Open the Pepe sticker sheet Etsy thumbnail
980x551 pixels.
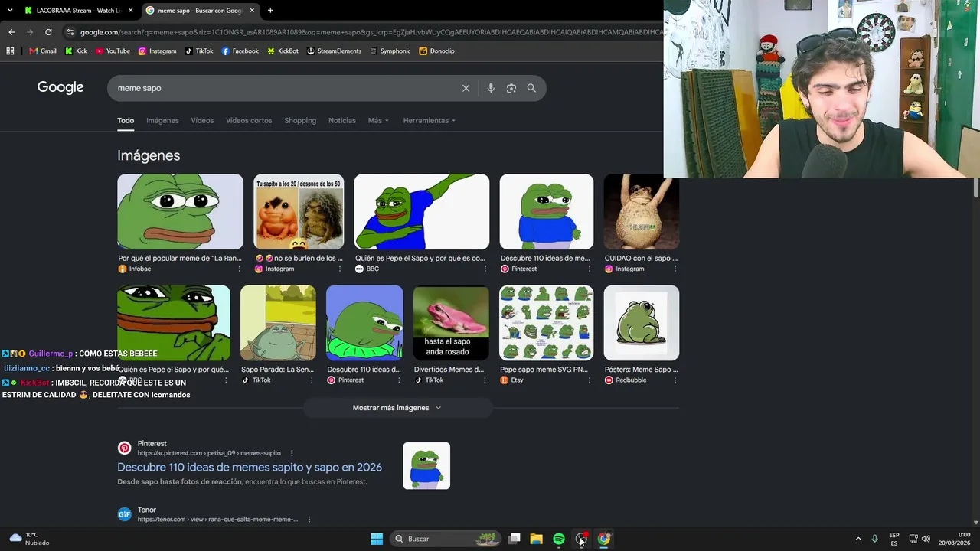click(547, 323)
